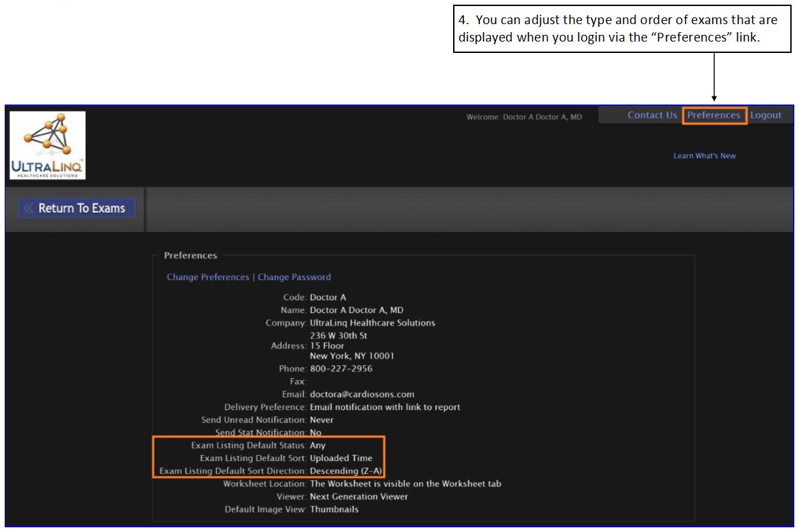
Task: Click the Delivery Preference email notification text
Action: (x=385, y=407)
